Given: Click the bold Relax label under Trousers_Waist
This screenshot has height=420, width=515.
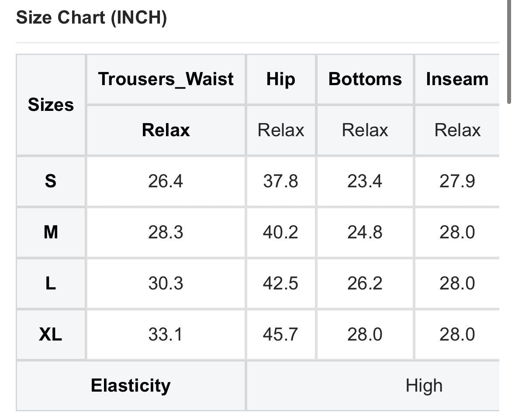Looking at the screenshot, I should pyautogui.click(x=166, y=130).
